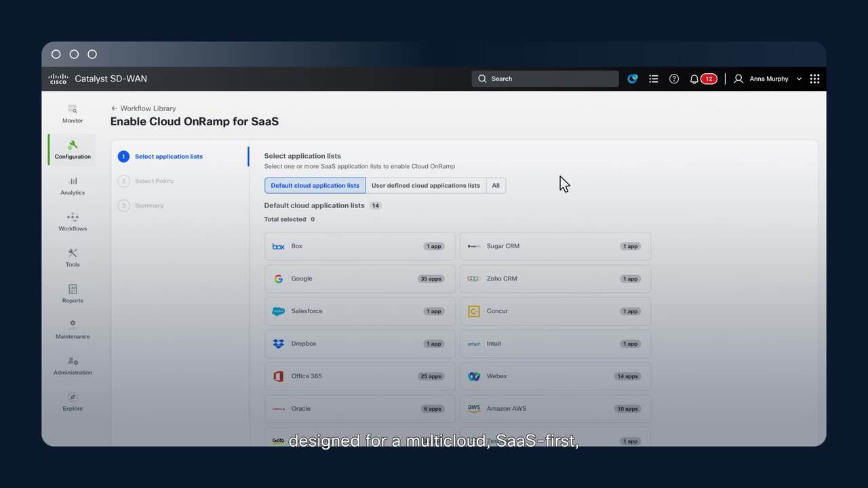The width and height of the screenshot is (868, 488).
Task: Select the Amazon AWS application list
Action: click(555, 409)
